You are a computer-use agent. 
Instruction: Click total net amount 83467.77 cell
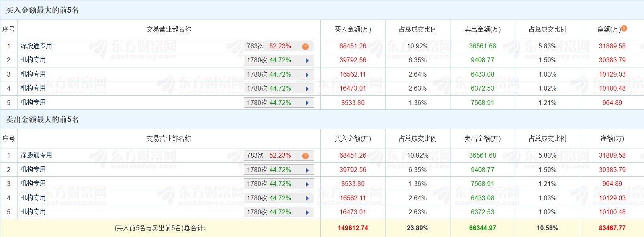click(612, 228)
